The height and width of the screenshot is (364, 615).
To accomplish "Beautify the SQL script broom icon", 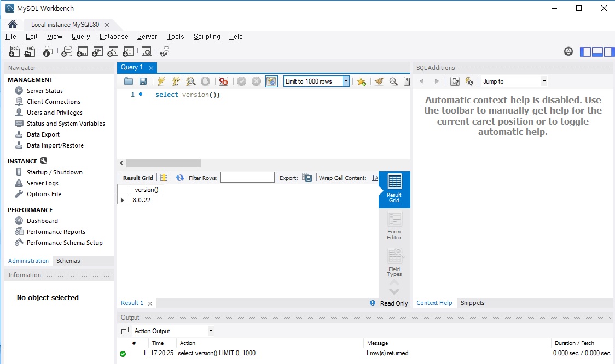I will click(x=379, y=81).
